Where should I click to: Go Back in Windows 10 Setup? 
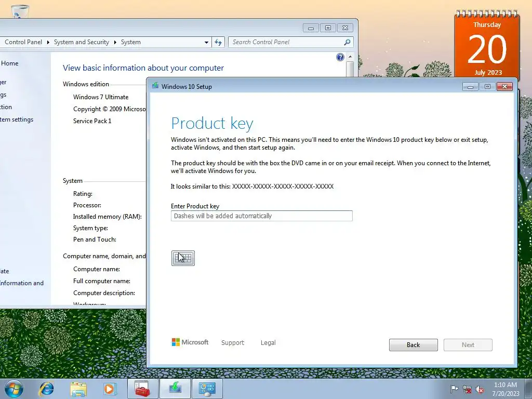click(x=413, y=345)
